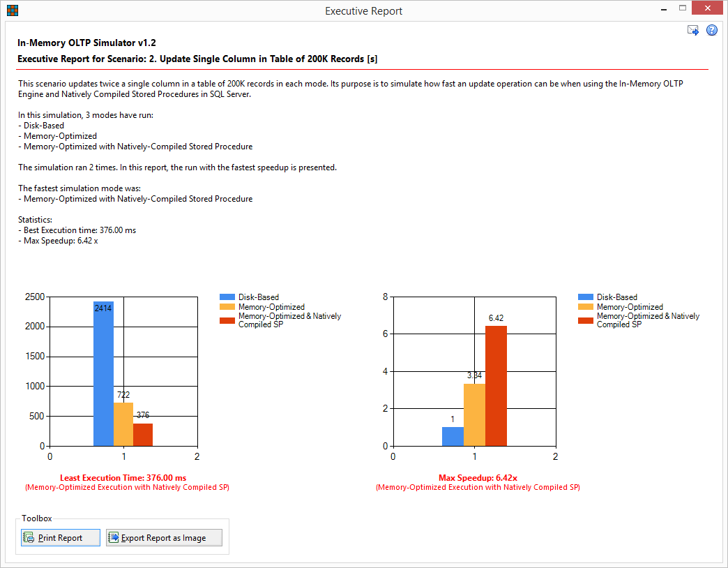Click the Print Report button

[61, 538]
